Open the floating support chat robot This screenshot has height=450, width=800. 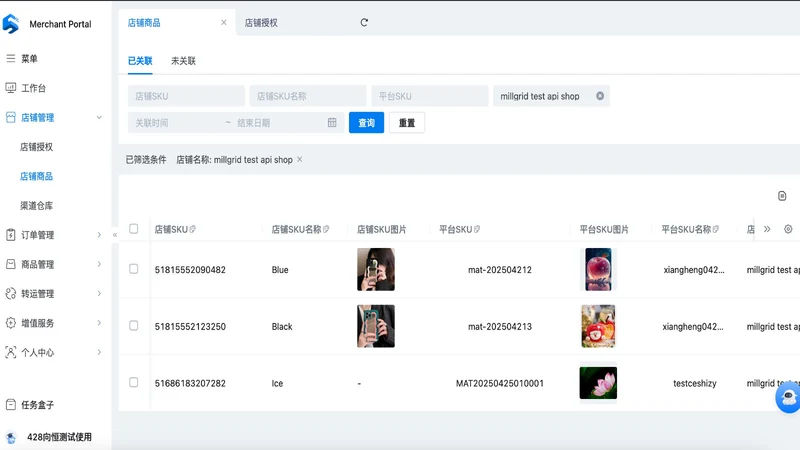788,397
